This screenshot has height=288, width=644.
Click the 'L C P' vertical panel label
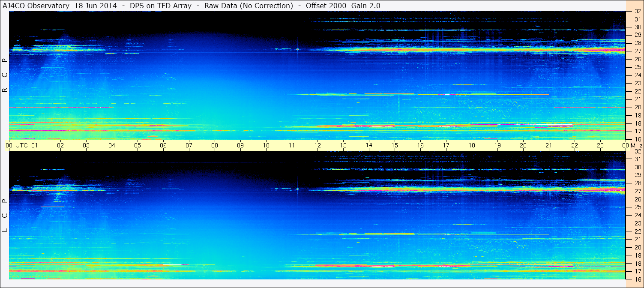tap(5, 216)
